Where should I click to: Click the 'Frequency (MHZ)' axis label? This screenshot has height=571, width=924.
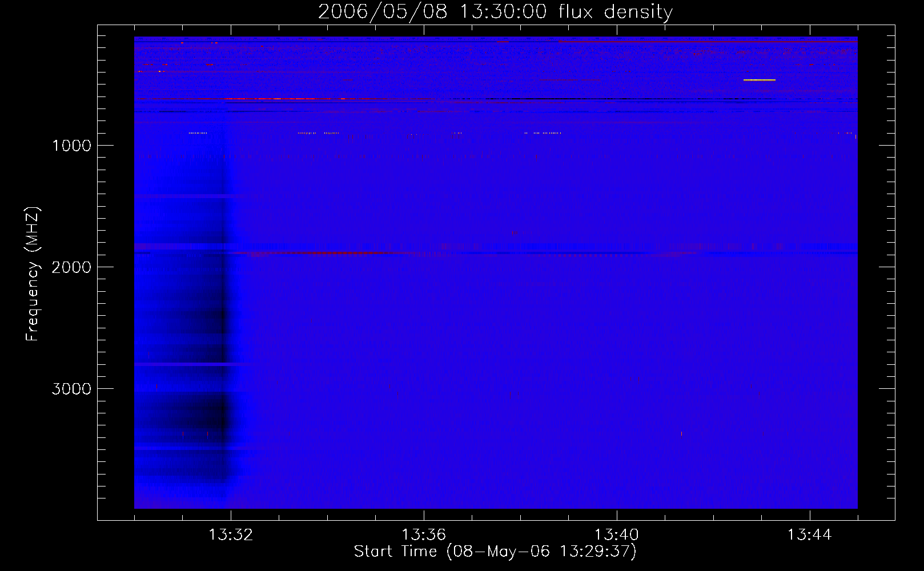(32, 274)
